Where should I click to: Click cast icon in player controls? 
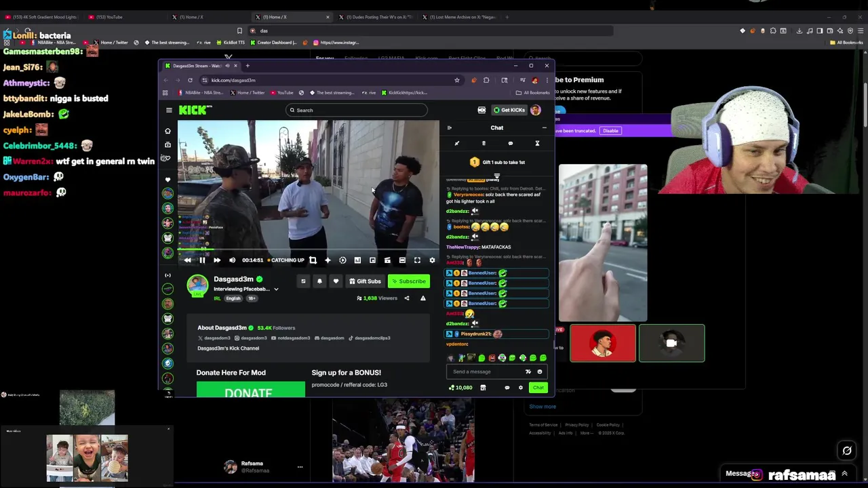387,260
